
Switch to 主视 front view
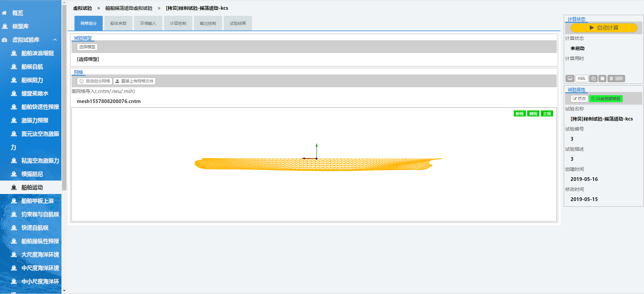[547, 114]
